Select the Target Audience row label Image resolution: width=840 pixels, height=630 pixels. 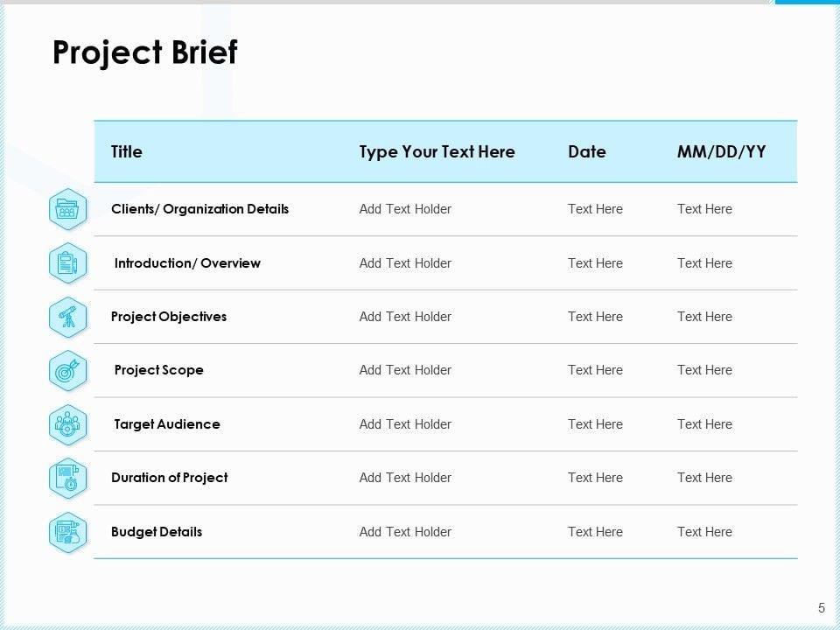click(x=167, y=424)
